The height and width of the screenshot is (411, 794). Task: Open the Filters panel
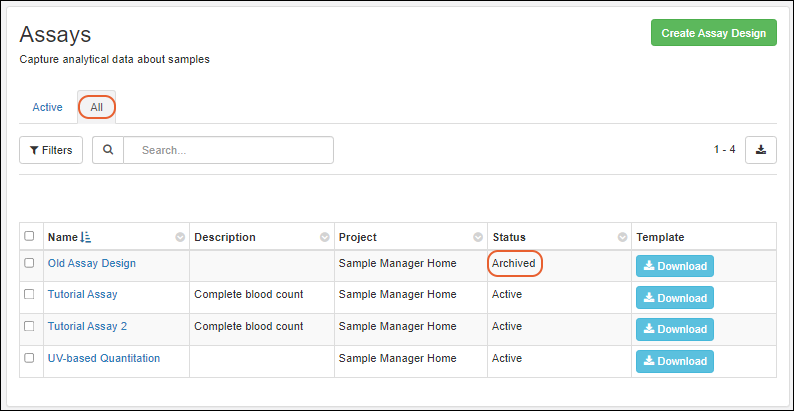51,150
